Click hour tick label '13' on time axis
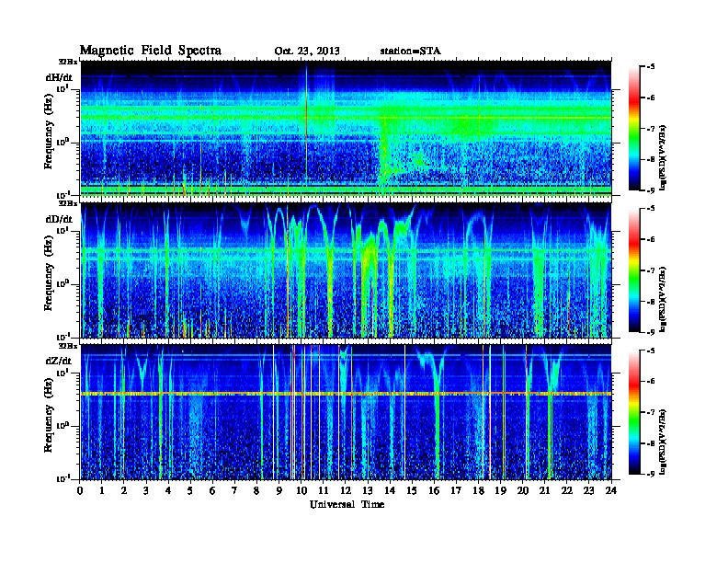 click(368, 490)
